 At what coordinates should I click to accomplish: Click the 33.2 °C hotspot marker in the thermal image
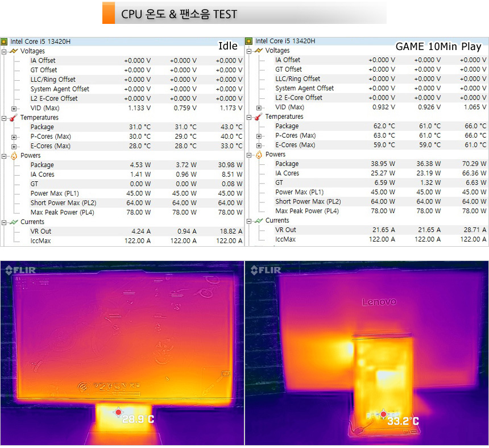[383, 414]
